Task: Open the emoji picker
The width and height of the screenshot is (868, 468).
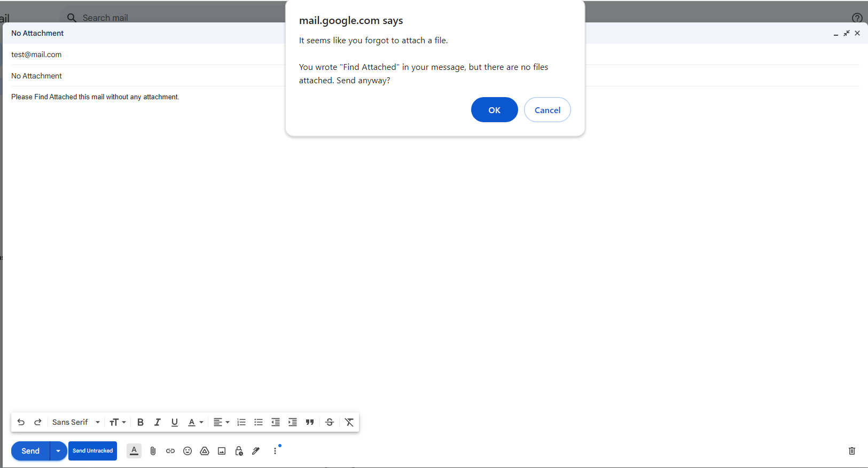Action: click(x=187, y=451)
